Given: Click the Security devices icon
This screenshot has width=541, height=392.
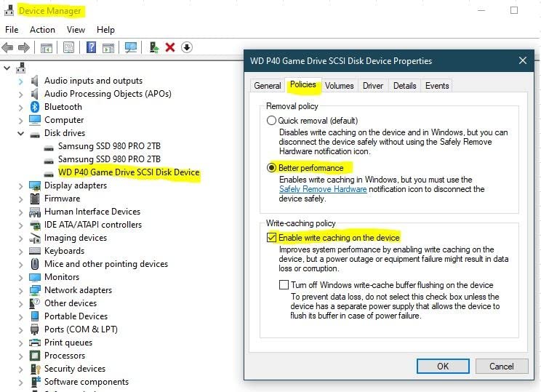Looking at the screenshot, I should 35,369.
